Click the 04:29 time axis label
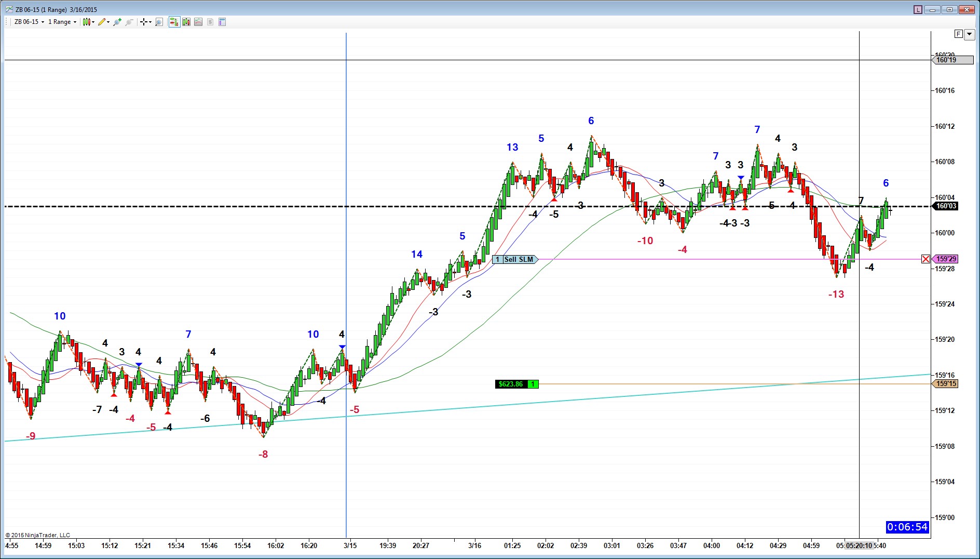This screenshot has width=980, height=559. [x=778, y=545]
